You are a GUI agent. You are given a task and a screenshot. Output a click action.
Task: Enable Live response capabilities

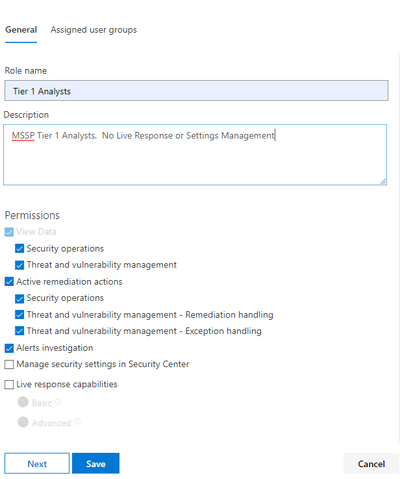pos(9,385)
